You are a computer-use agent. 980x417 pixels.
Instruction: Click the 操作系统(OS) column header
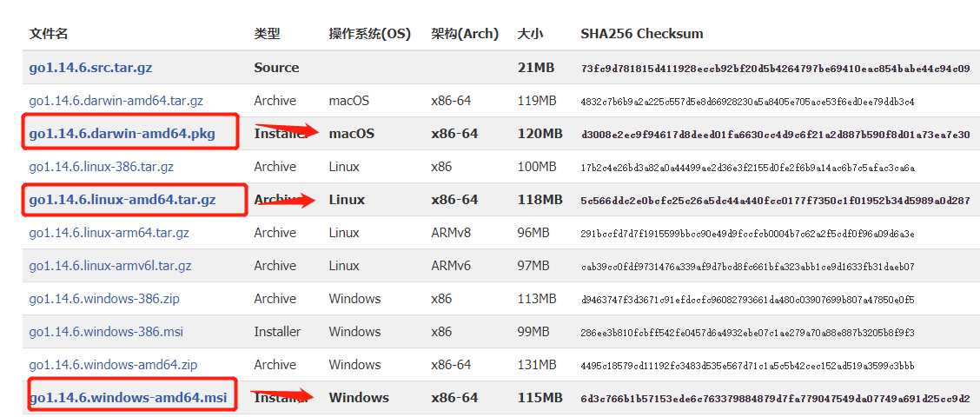coord(369,34)
